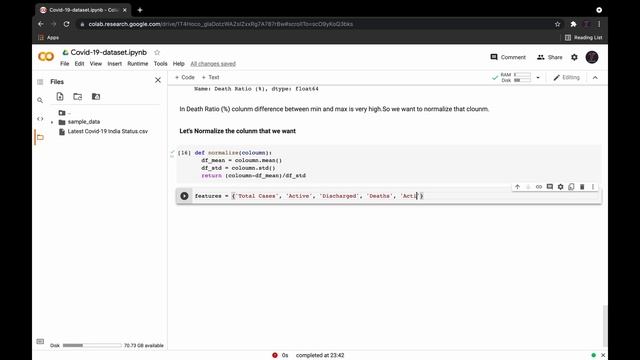
Task: Open Chrome extensions puzzle icon
Action: point(573,24)
